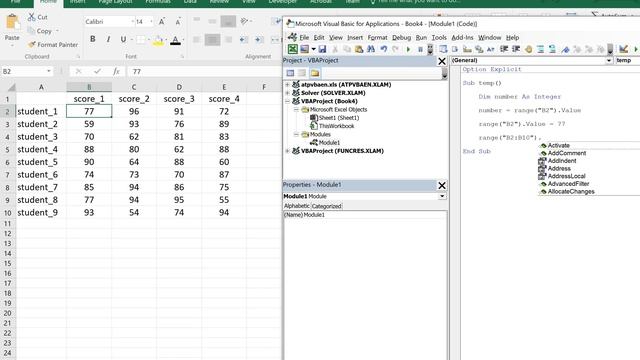Screen dimensions: 640x360
Task: Open dropdown arrow next to Insert UserForm icon
Action: [x=313, y=49]
